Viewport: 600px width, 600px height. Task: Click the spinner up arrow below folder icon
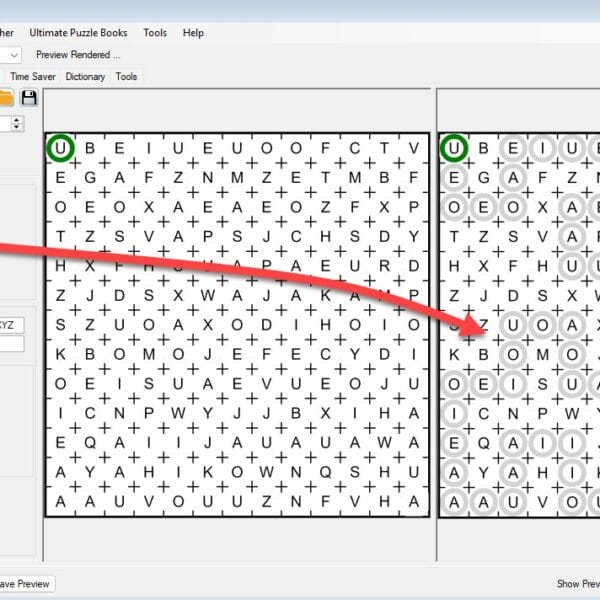coord(17,119)
